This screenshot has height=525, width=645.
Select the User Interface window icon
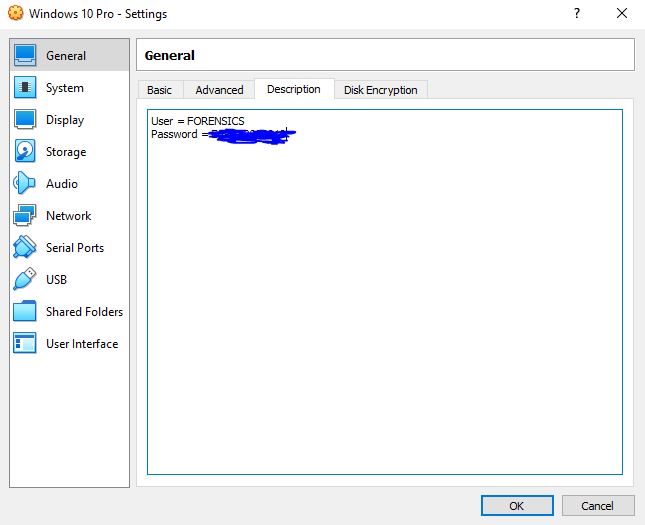24,343
